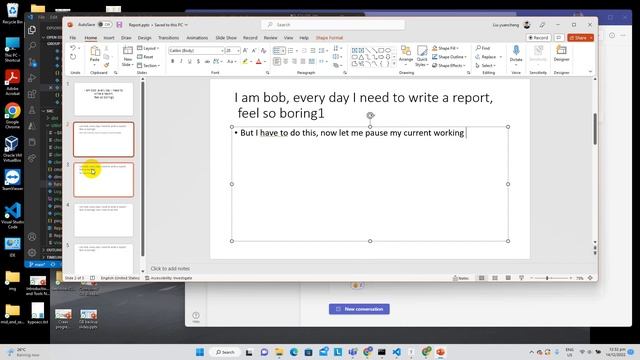Click the Fit slide to window icon
The image size is (640, 360).
point(590,278)
